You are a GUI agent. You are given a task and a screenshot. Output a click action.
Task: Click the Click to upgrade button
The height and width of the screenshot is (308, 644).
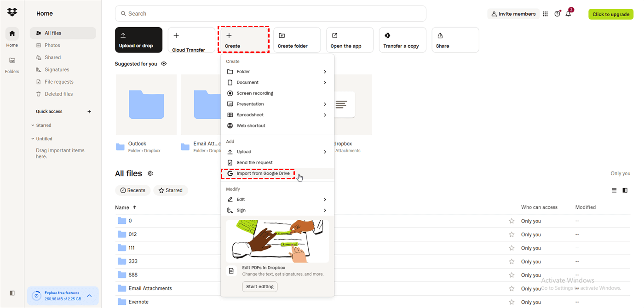610,14
